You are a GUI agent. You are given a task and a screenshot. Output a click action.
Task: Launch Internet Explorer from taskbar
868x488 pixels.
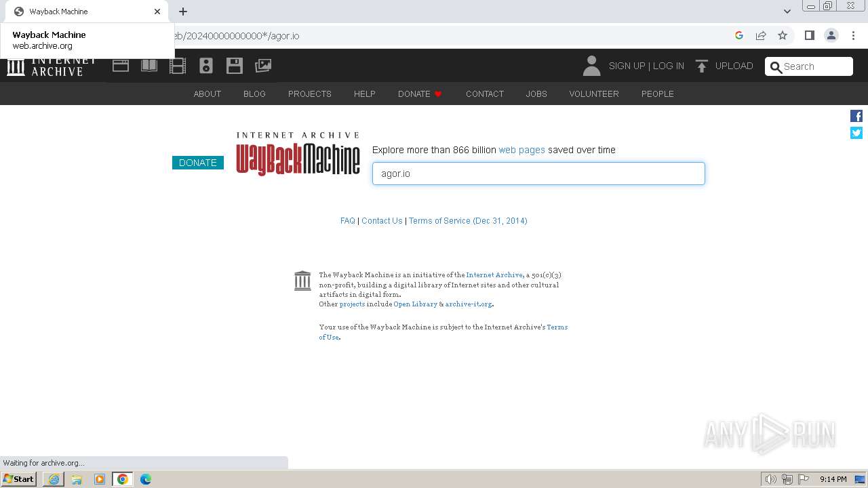point(54,479)
